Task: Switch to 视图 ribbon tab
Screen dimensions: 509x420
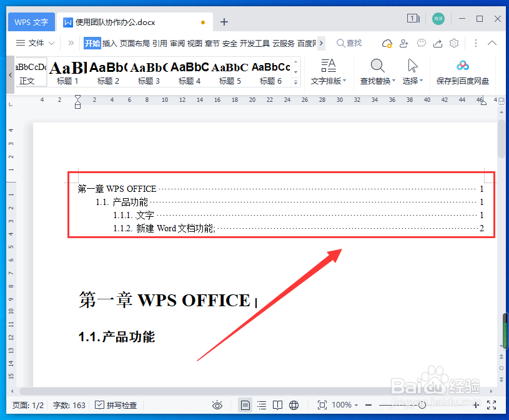Action: coord(195,43)
